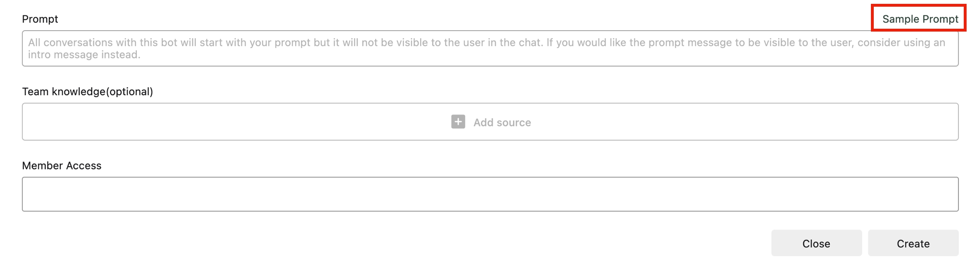Viewport: 980px width, 266px height.
Task: Click the Prompt field label
Action: point(40,19)
